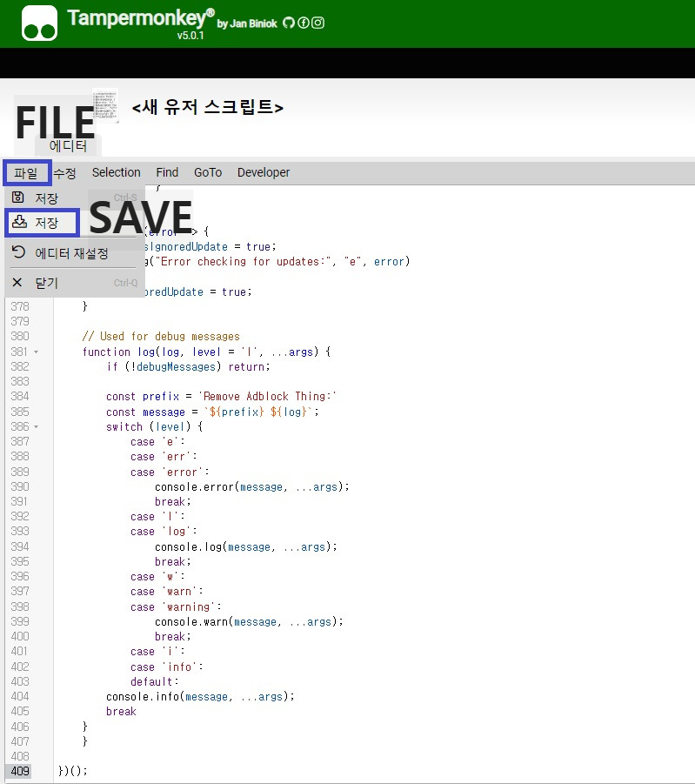Open the Selection menu
695x784 pixels.
click(x=116, y=172)
